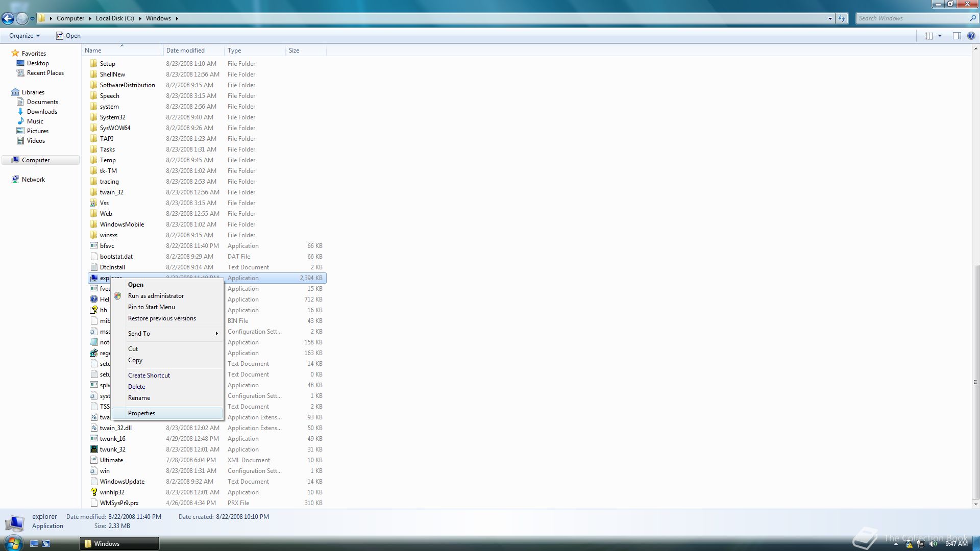Select the twain_32.dll file icon
Viewport: 980px width, 551px height.
pyautogui.click(x=93, y=428)
